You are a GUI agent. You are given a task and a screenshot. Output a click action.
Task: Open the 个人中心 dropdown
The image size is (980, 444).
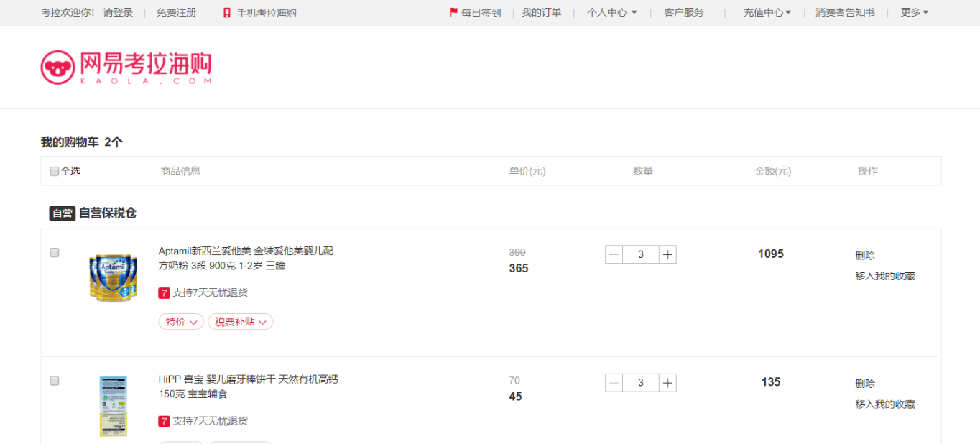612,13
